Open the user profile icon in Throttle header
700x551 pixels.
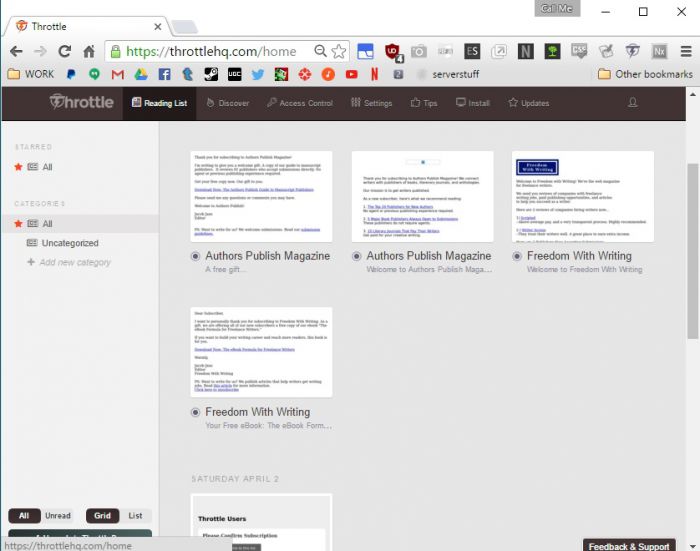[632, 102]
